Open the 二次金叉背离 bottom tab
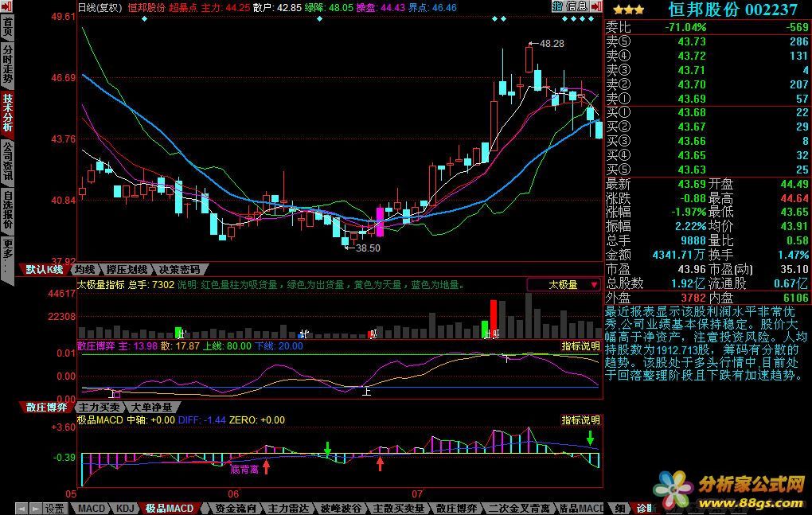The image size is (812, 515). (x=519, y=509)
